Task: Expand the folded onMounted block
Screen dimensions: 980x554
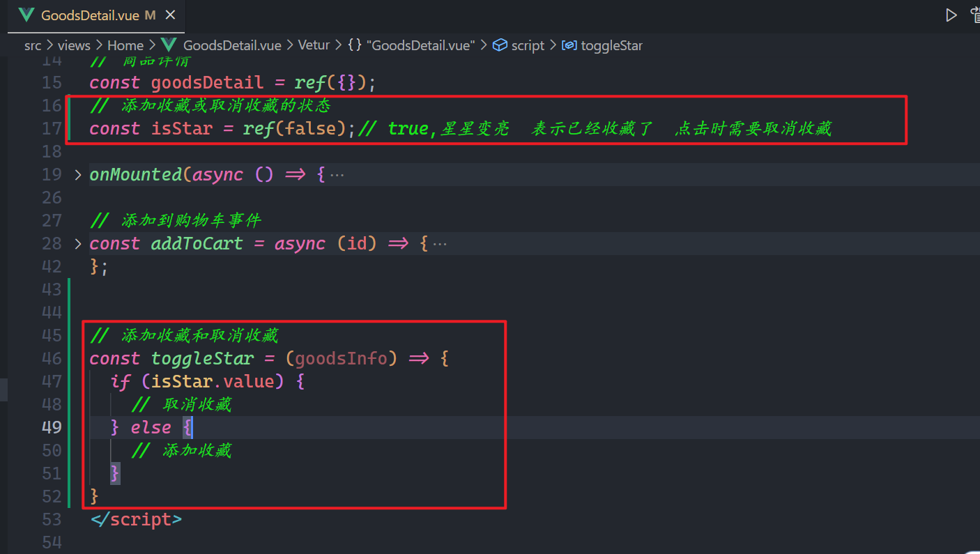Action: pyautogui.click(x=77, y=175)
